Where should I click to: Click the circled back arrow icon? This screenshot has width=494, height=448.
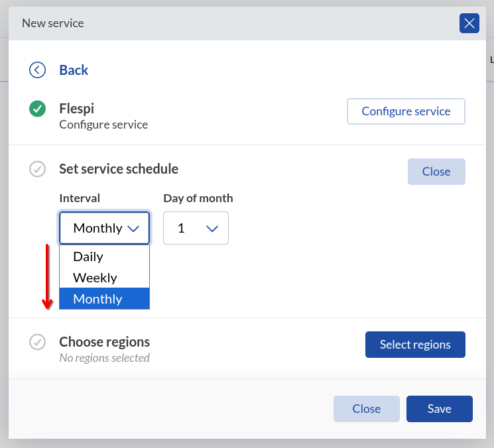pyautogui.click(x=37, y=70)
